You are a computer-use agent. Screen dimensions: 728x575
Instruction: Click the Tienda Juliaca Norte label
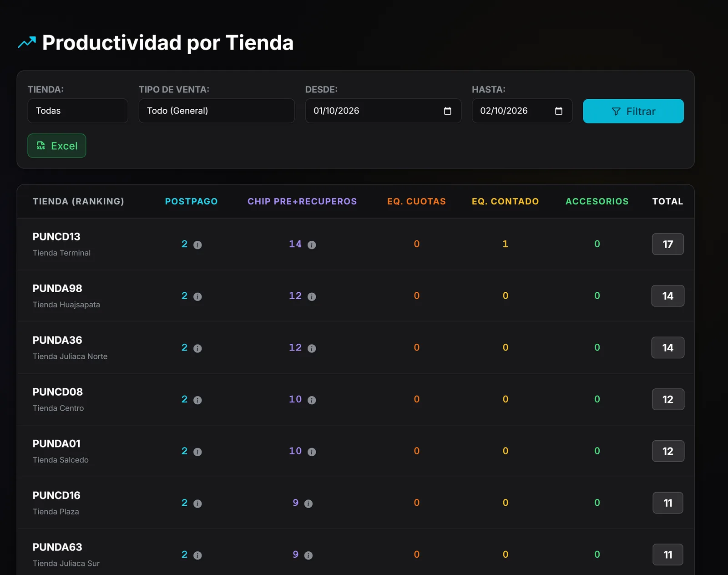click(70, 356)
